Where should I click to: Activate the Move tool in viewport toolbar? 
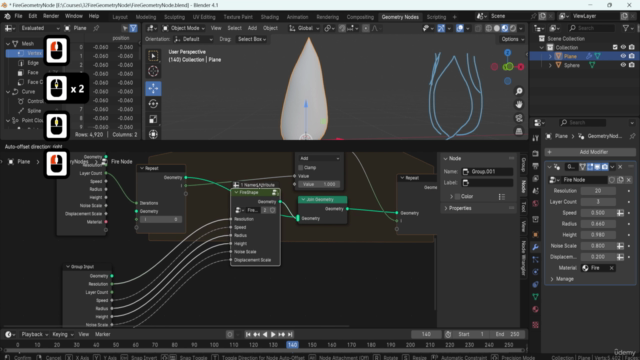pos(153,88)
